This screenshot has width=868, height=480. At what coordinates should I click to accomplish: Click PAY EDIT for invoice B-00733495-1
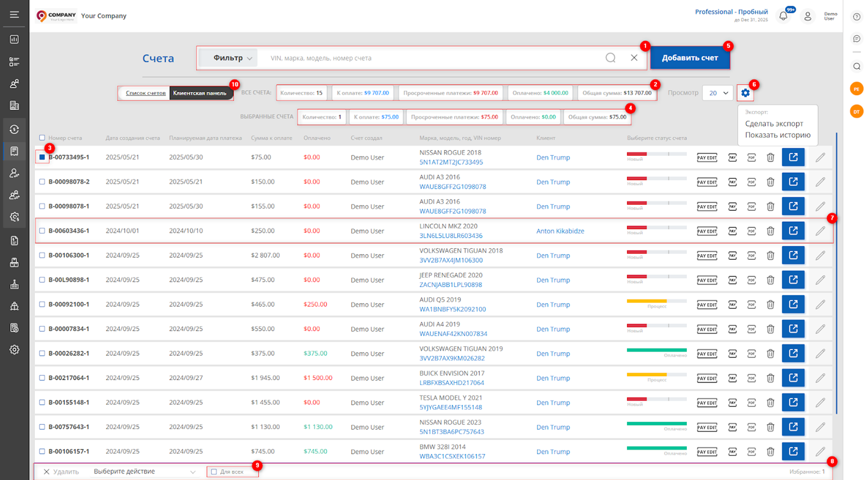707,157
